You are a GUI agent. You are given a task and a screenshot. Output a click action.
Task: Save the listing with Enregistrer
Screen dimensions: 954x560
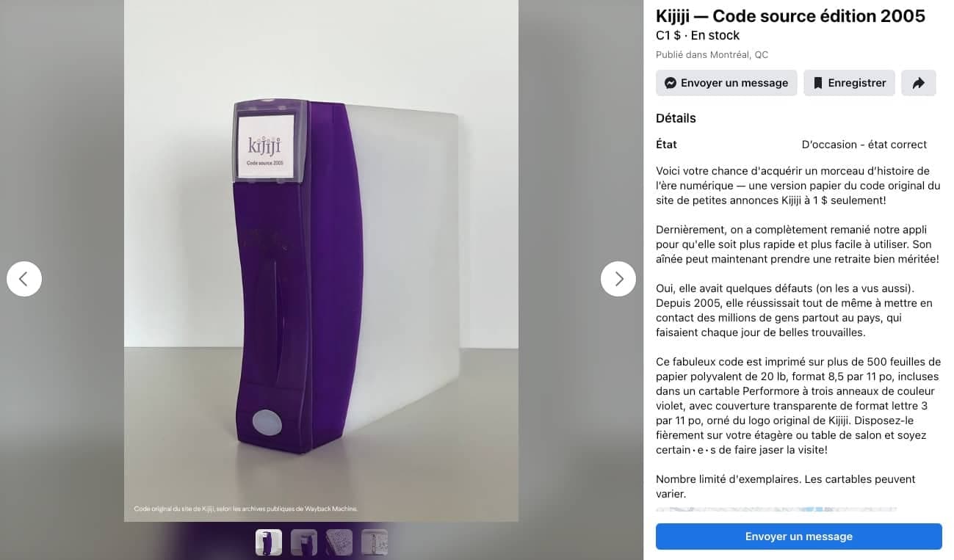pos(849,83)
